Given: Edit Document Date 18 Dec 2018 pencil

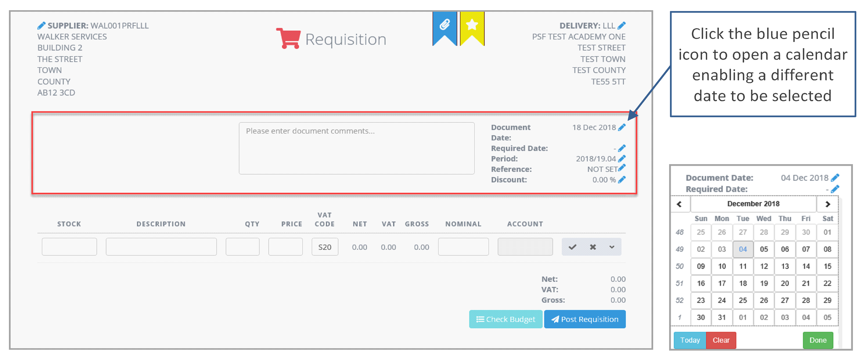Looking at the screenshot, I should coord(622,127).
